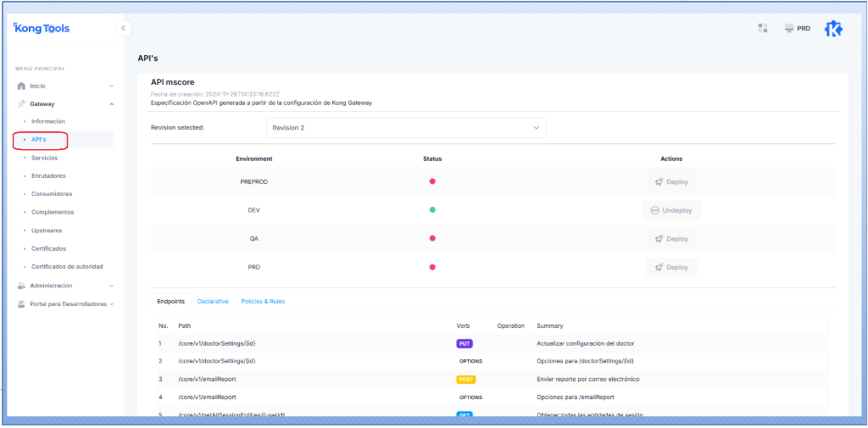Open the Revision 2 dropdown
Image resolution: width=868 pixels, height=428 pixels.
pos(406,128)
